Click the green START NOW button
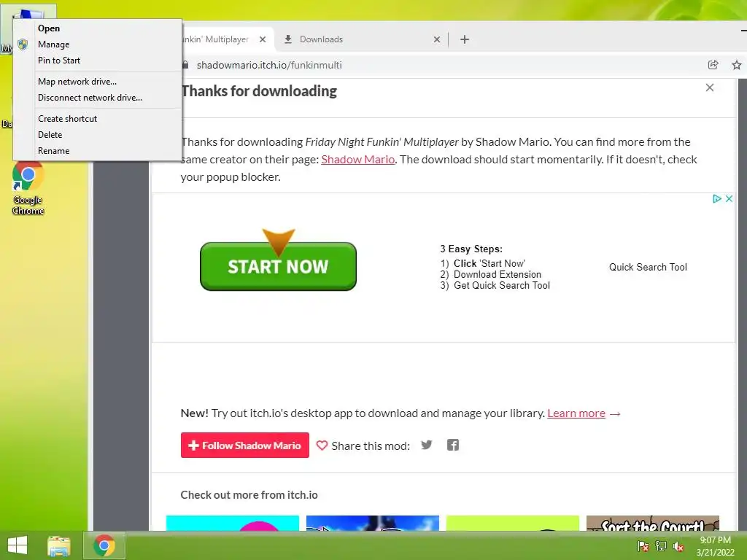 click(278, 266)
